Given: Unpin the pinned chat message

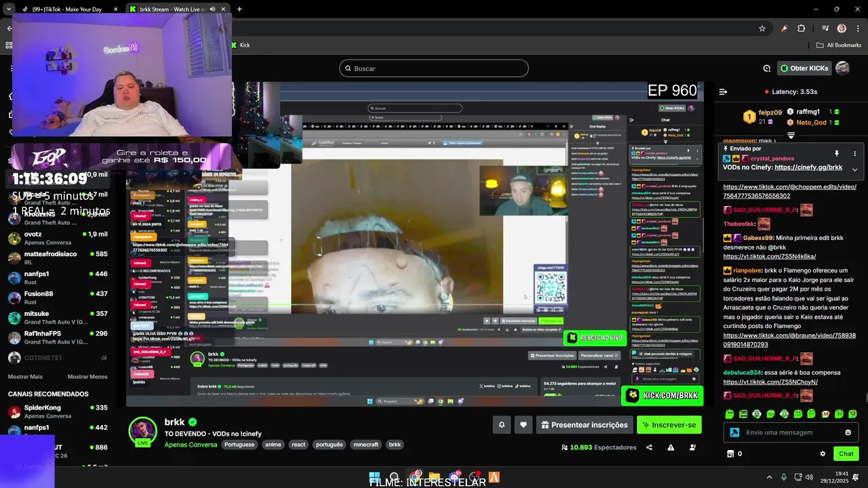Looking at the screenshot, I should click(837, 154).
